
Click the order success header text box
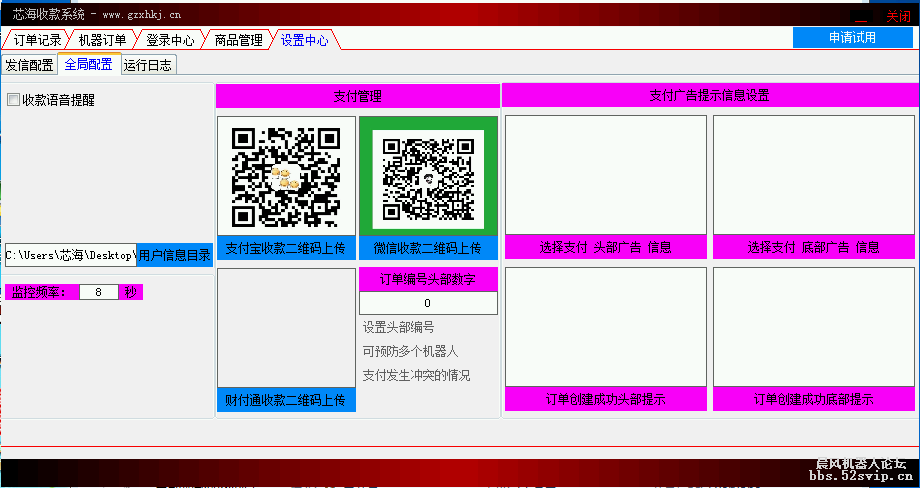(x=606, y=327)
